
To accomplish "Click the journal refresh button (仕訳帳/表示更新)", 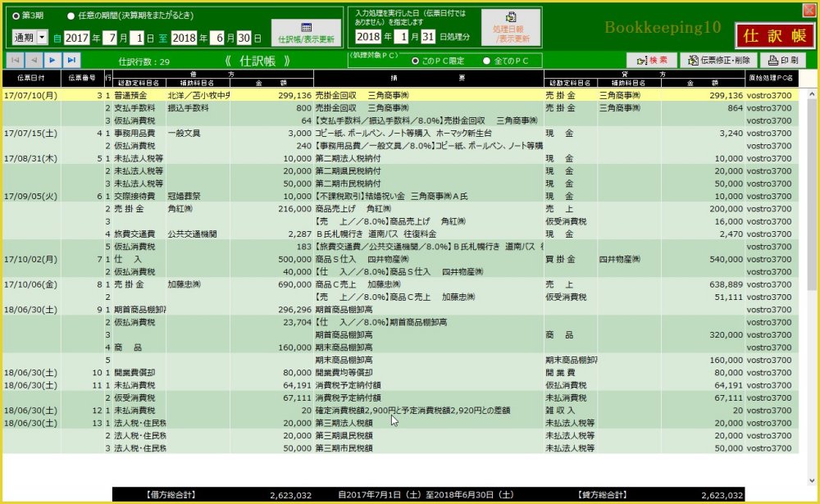I will (306, 32).
